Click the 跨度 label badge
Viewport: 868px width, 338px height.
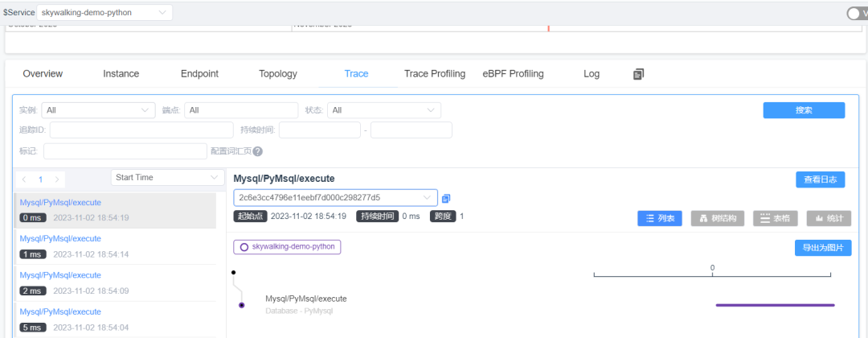pyautogui.click(x=443, y=216)
